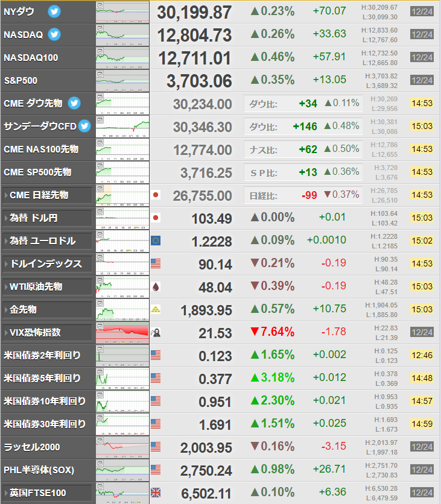Open the CME 日経先物 mini chart
Viewport: 441px width, 504px height.
pyautogui.click(x=122, y=195)
